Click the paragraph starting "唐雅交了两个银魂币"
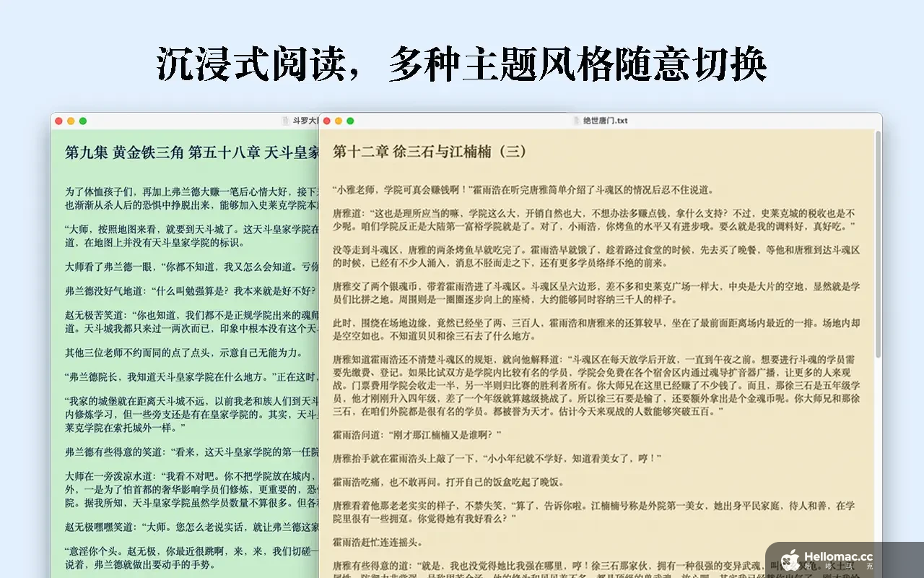Screen dimensions: 924x578 (x=596, y=293)
